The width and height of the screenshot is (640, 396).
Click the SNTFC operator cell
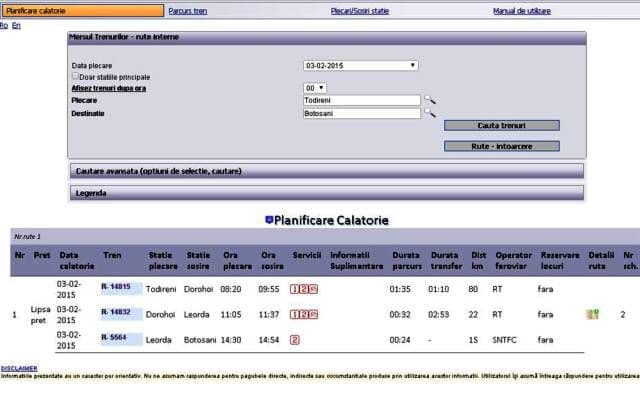pos(504,340)
